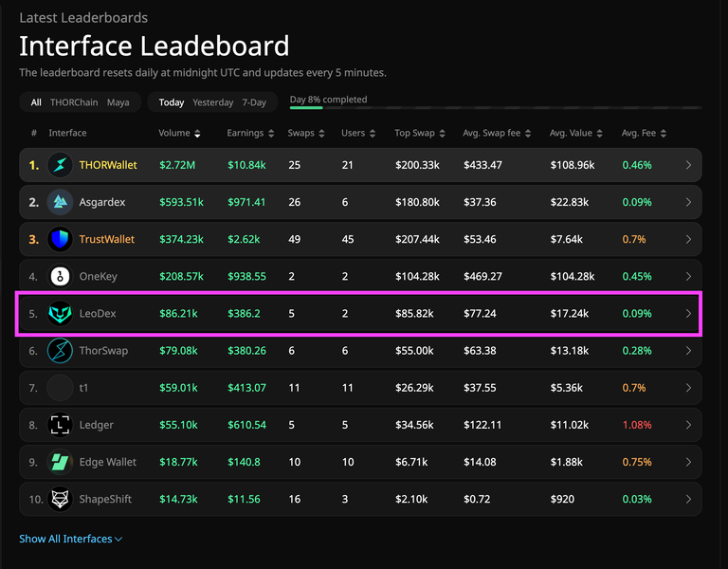Sort by Top Swap column arrows
The width and height of the screenshot is (728, 569).
click(442, 134)
